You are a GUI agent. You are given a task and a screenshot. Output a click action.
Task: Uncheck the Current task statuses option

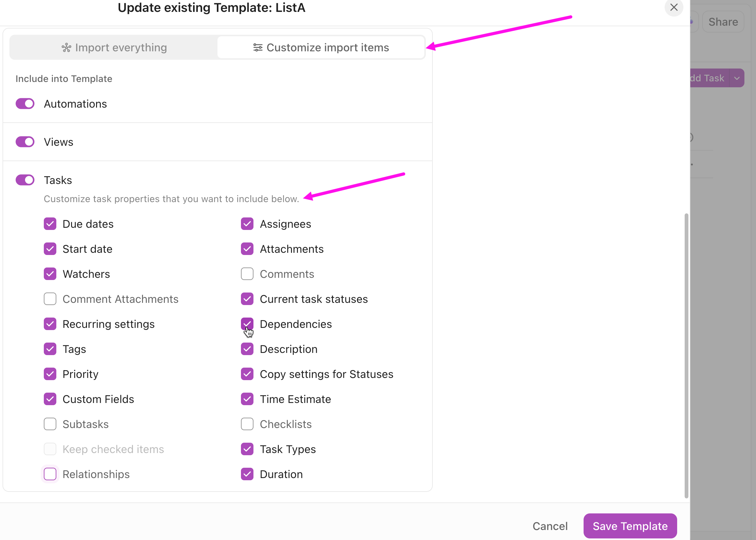tap(247, 298)
